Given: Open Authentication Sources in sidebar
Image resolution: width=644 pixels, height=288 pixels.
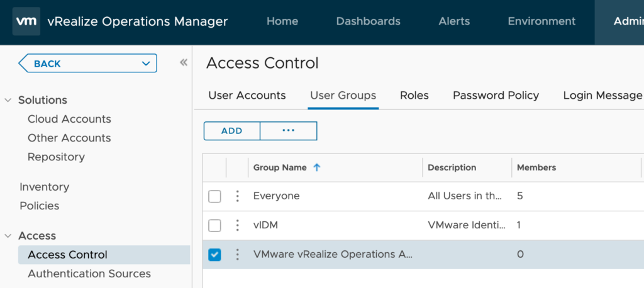Looking at the screenshot, I should (89, 274).
